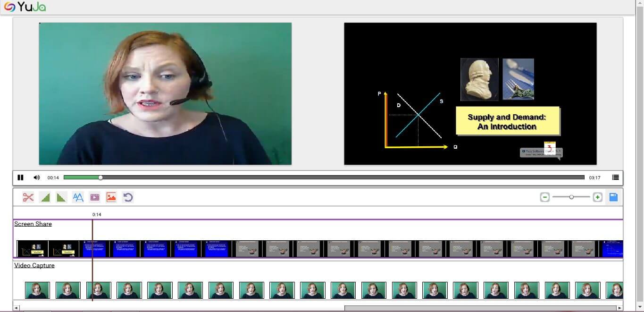Zoom in the timeline with plus button
Viewport: 644px width, 312px height.
coord(597,197)
